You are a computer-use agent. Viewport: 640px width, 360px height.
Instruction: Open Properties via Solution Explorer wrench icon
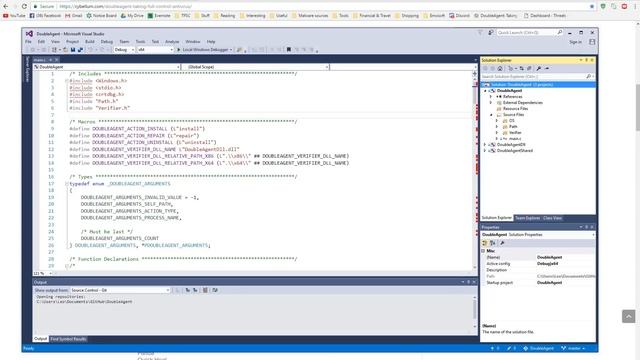pyautogui.click(x=539, y=69)
